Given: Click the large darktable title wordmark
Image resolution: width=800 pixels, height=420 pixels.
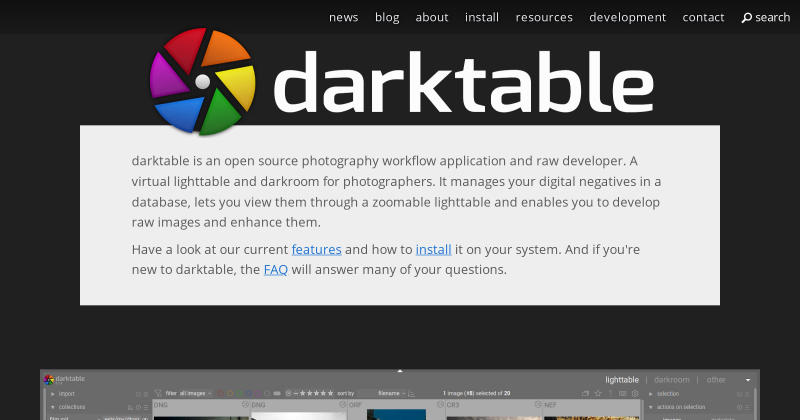Looking at the screenshot, I should 463,82.
